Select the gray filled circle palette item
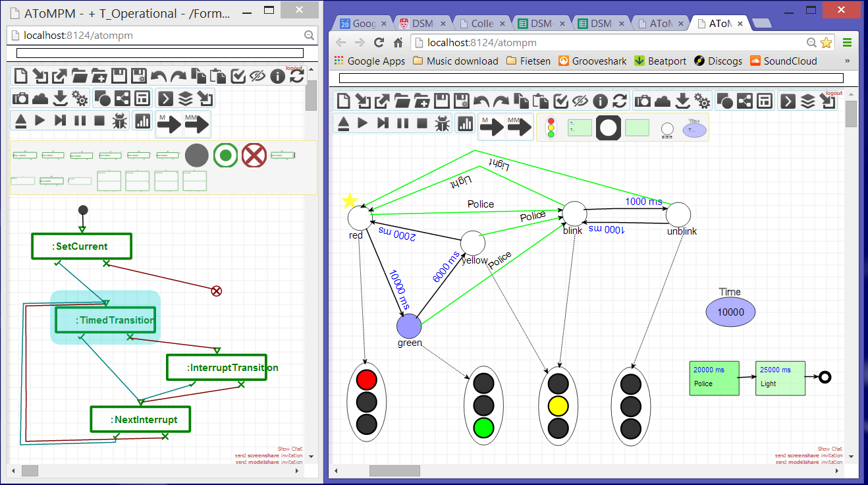This screenshot has width=868, height=485. (x=197, y=156)
